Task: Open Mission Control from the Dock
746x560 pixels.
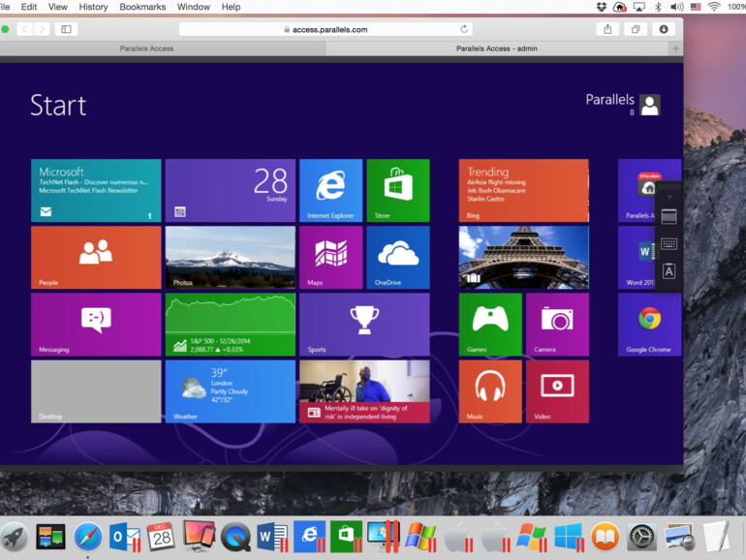Action: click(x=50, y=538)
